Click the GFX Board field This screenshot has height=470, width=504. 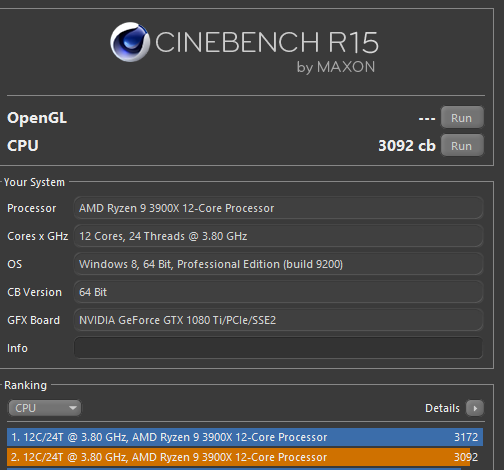click(278, 320)
